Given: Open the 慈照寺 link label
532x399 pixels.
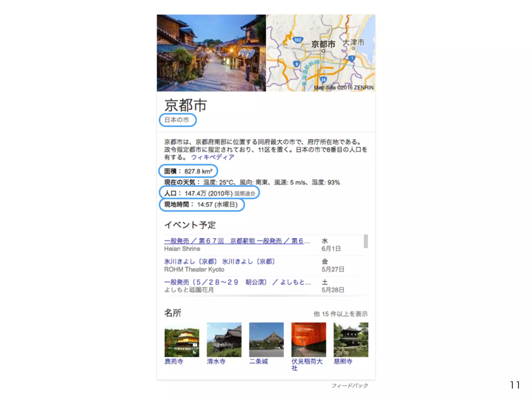Looking at the screenshot, I should [x=343, y=361].
